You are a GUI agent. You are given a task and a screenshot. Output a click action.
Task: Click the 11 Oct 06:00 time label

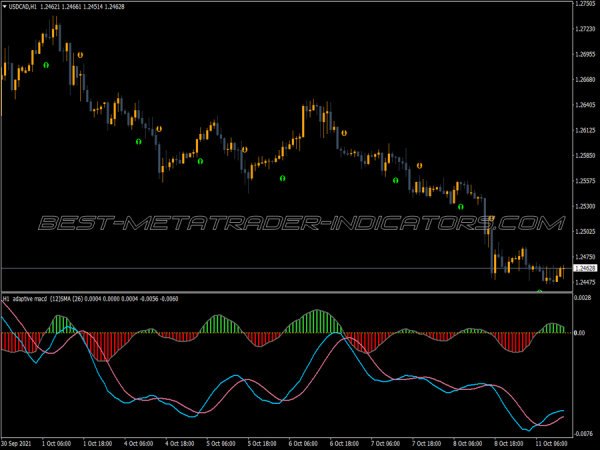[x=551, y=444]
